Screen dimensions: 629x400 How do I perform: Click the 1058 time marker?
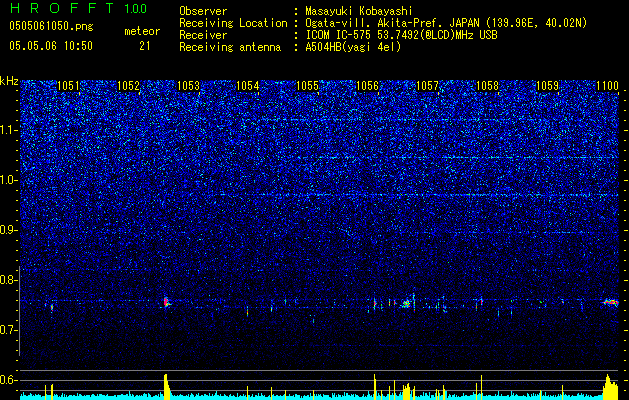[487, 86]
